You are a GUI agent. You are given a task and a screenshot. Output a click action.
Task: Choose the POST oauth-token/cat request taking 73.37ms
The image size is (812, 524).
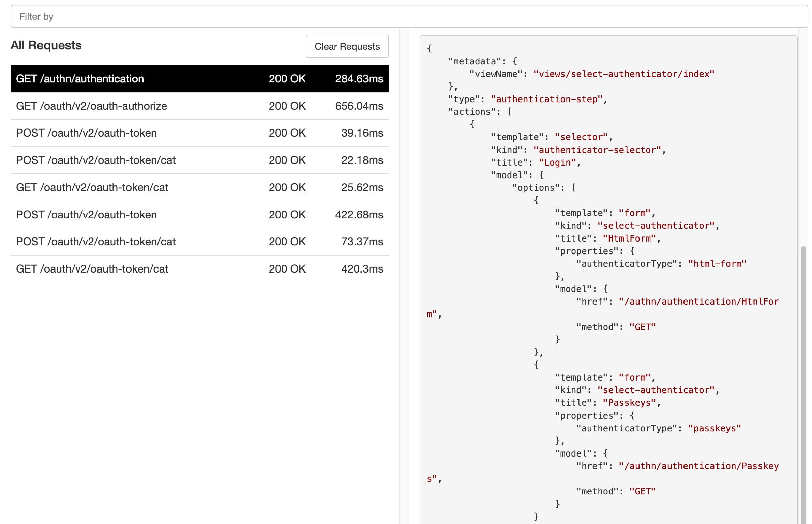click(199, 242)
